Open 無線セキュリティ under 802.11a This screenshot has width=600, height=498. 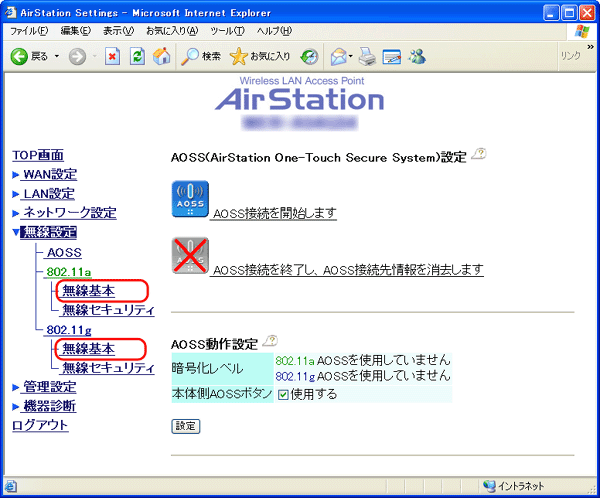tap(108, 310)
